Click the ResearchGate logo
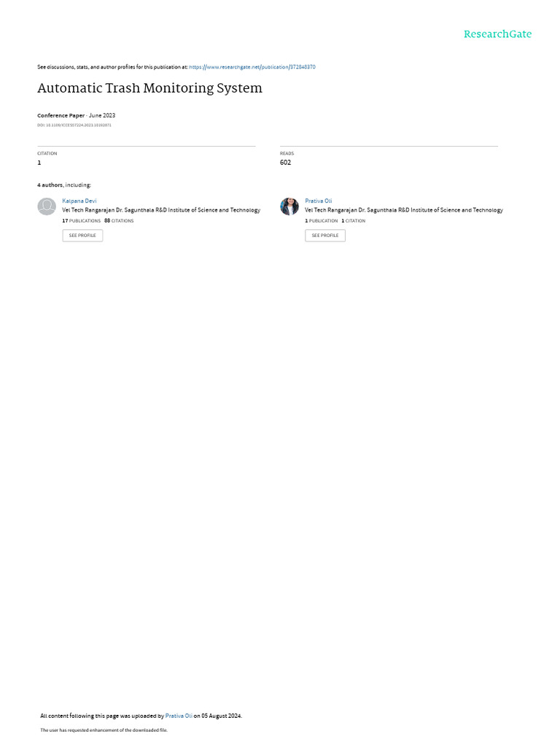The height and width of the screenshot is (747, 560). click(497, 34)
